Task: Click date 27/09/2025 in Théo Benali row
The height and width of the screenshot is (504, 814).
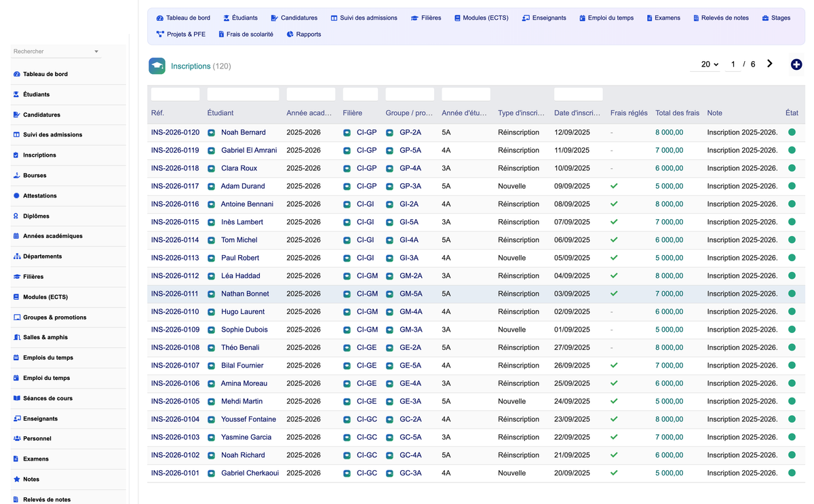Action: click(x=572, y=347)
